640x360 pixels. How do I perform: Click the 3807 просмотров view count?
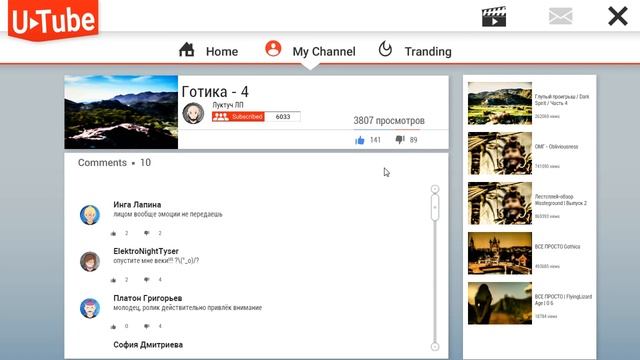[389, 120]
